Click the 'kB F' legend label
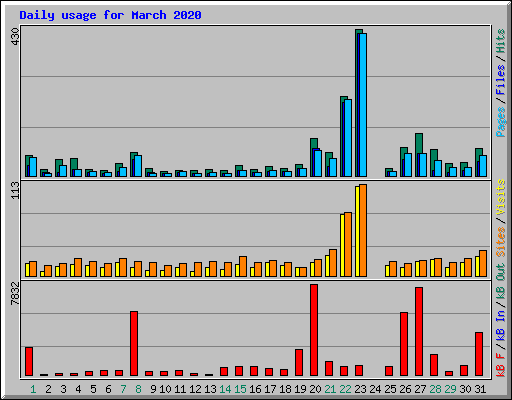This screenshot has height=400, width=512. pyautogui.click(x=501, y=365)
